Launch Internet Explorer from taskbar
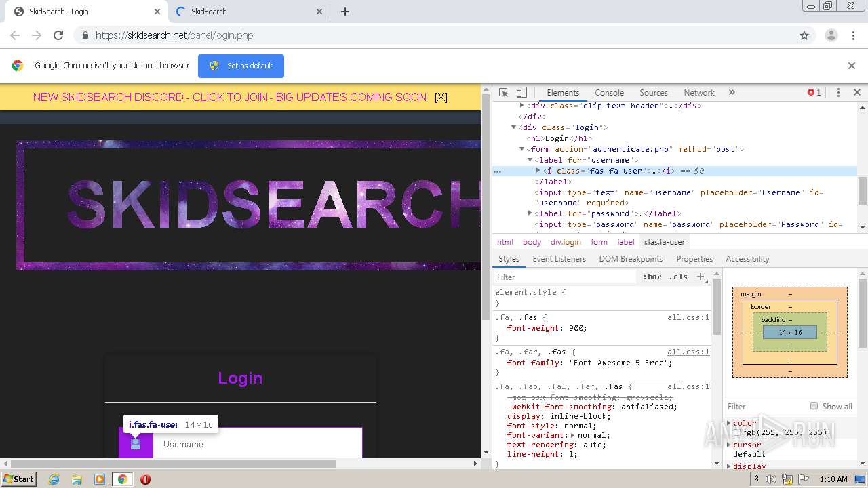Viewport: 868px width, 488px height. pos(54,479)
